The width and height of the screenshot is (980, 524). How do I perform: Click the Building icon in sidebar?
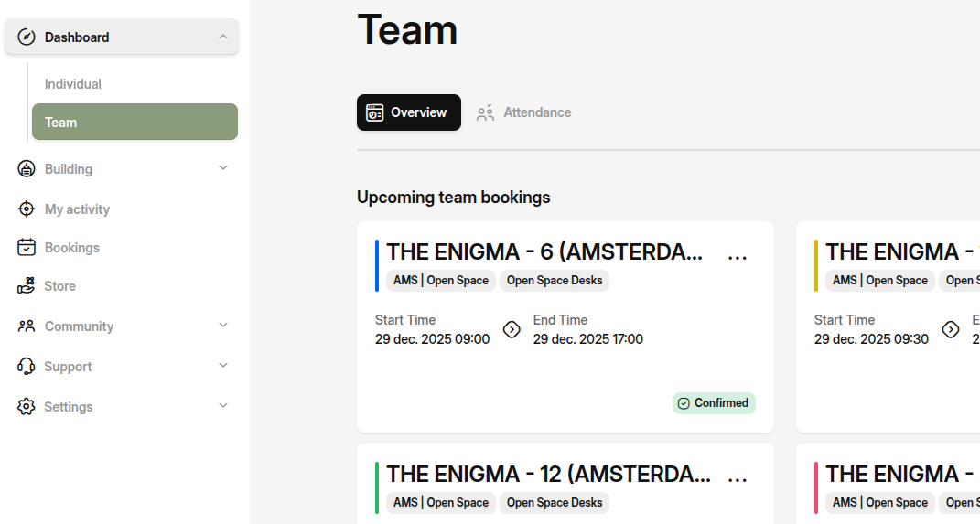click(x=27, y=169)
